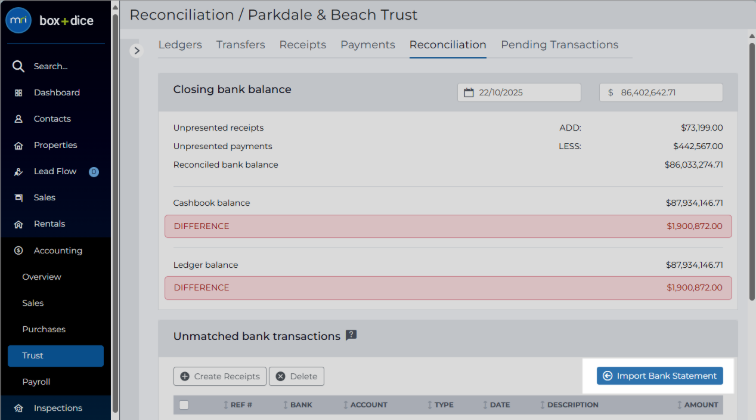Click the Import Bank Statement button

pos(660,376)
